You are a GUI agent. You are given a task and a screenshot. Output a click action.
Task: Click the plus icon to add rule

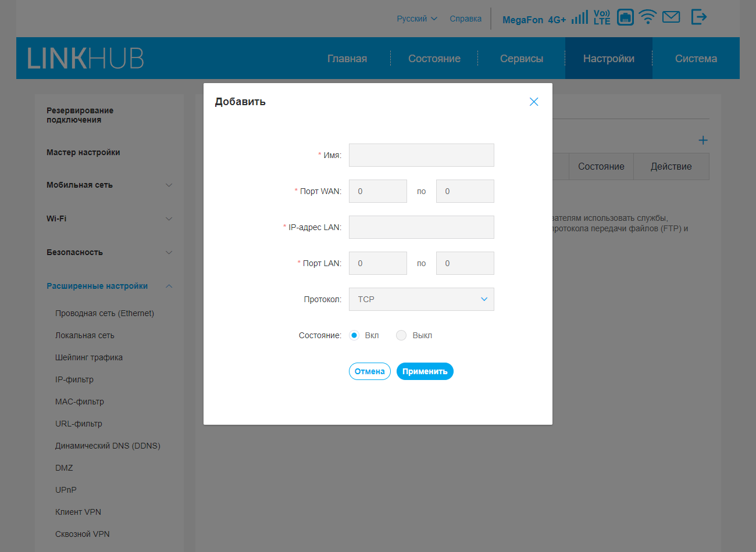pyautogui.click(x=703, y=140)
